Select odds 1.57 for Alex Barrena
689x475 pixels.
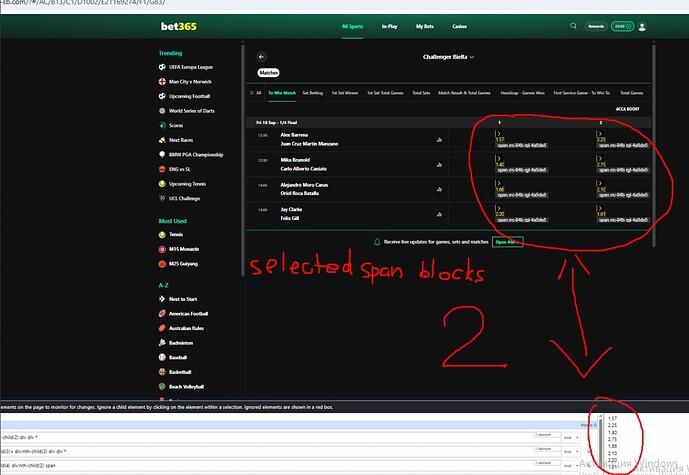(500, 139)
